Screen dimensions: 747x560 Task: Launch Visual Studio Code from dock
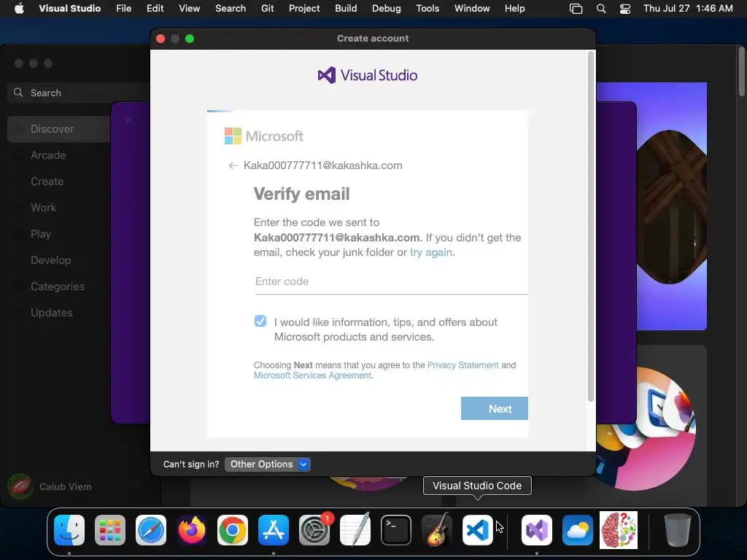(477, 530)
